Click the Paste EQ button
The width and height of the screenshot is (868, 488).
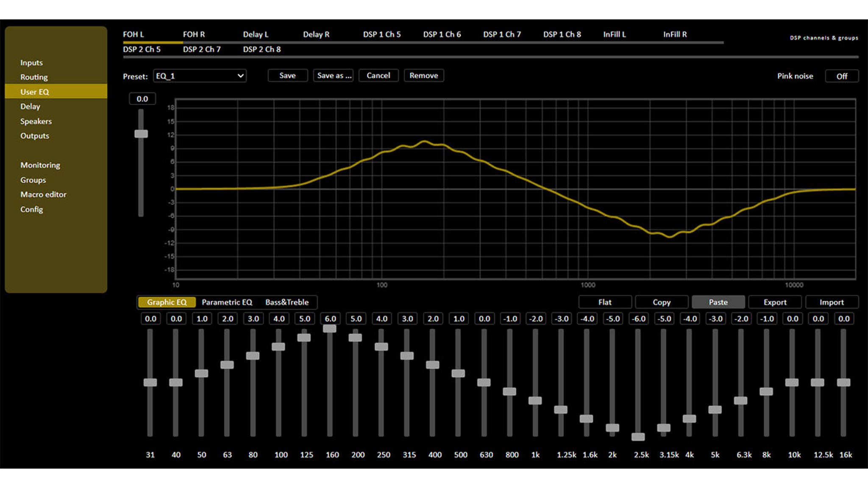tap(718, 302)
